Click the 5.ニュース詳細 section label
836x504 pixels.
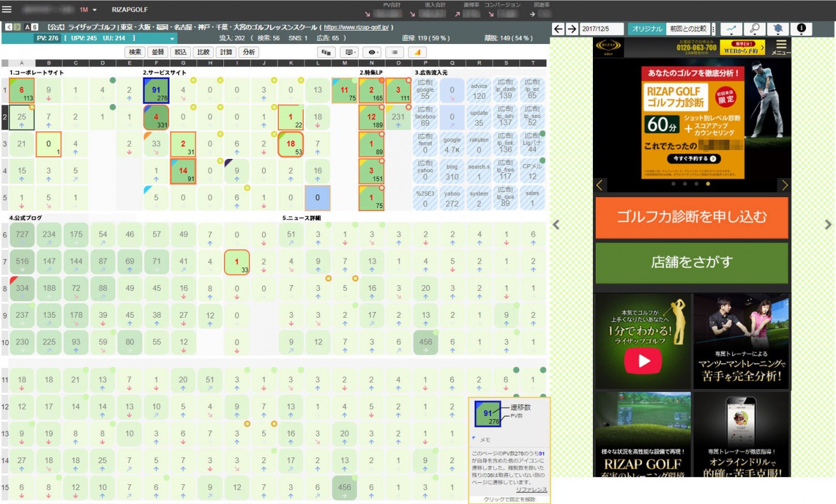point(301,218)
